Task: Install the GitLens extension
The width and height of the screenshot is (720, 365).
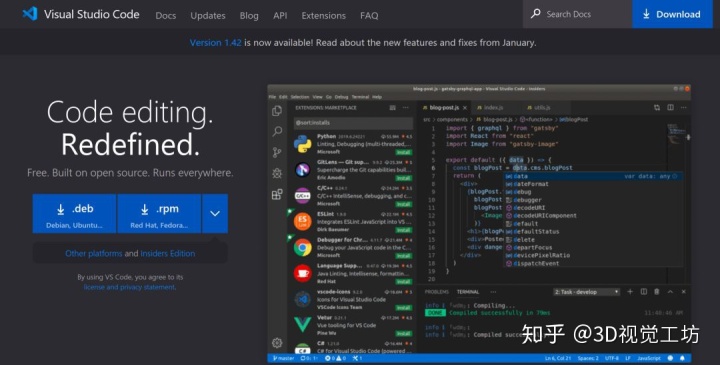Action: click(404, 178)
